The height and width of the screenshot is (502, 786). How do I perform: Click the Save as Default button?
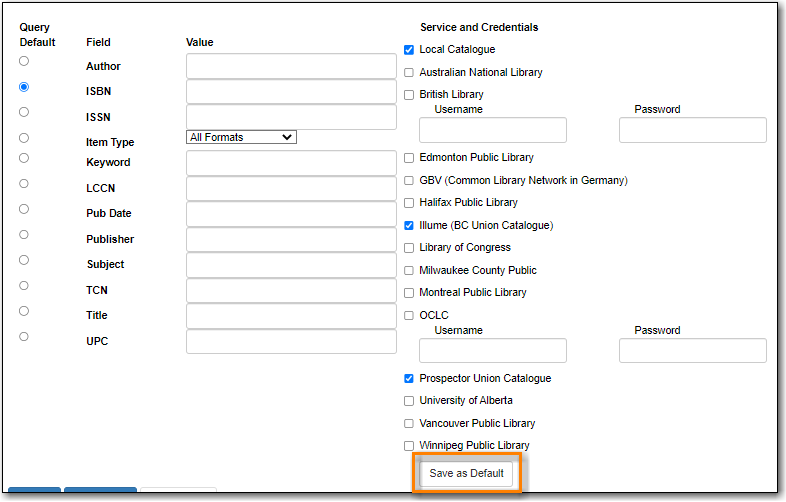(466, 473)
